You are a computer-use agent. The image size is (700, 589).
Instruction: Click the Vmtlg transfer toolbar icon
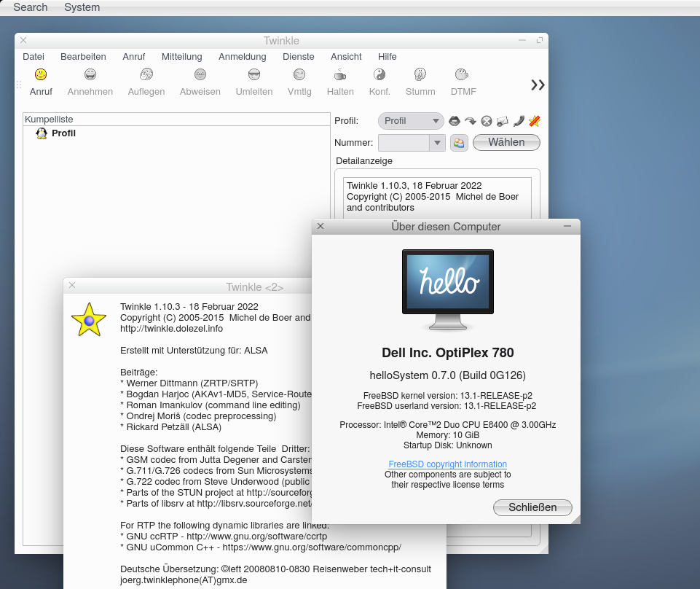[299, 74]
